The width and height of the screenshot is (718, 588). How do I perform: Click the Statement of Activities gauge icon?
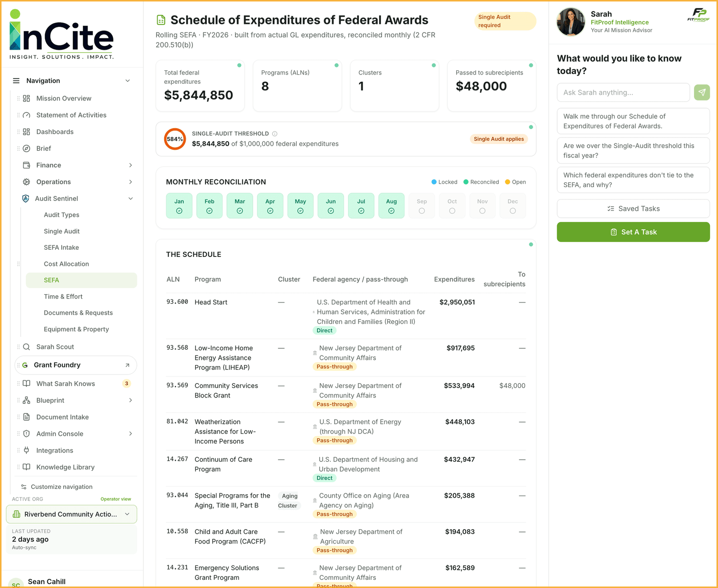(26, 115)
